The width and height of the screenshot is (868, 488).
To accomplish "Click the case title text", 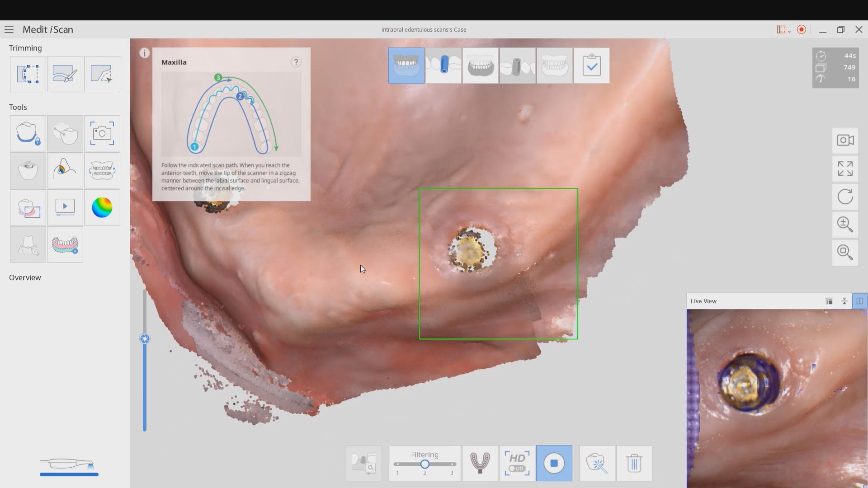I will pyautogui.click(x=424, y=30).
